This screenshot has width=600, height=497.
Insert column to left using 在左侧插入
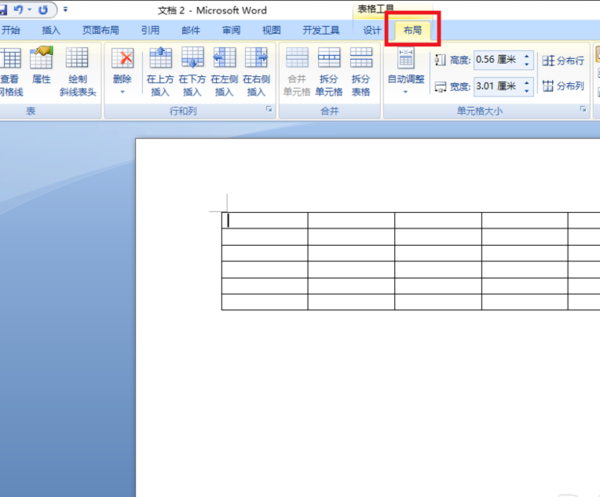(x=224, y=71)
